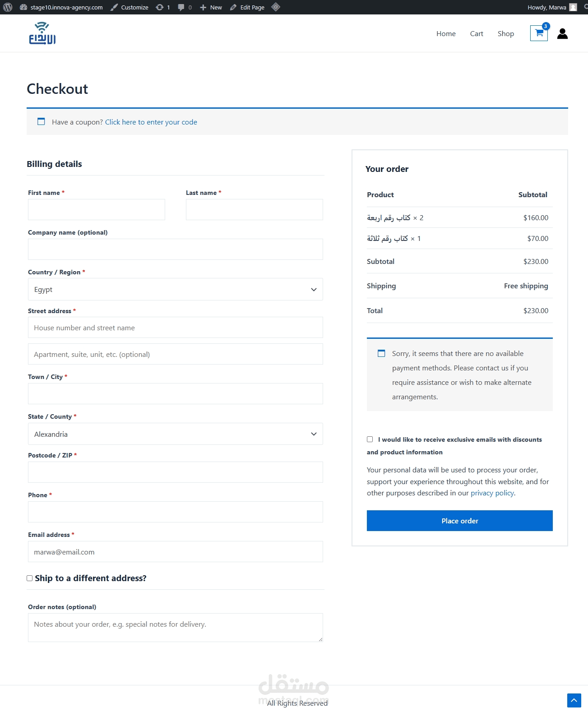Open the shopping cart icon with badge
The width and height of the screenshot is (588, 721).
point(539,33)
